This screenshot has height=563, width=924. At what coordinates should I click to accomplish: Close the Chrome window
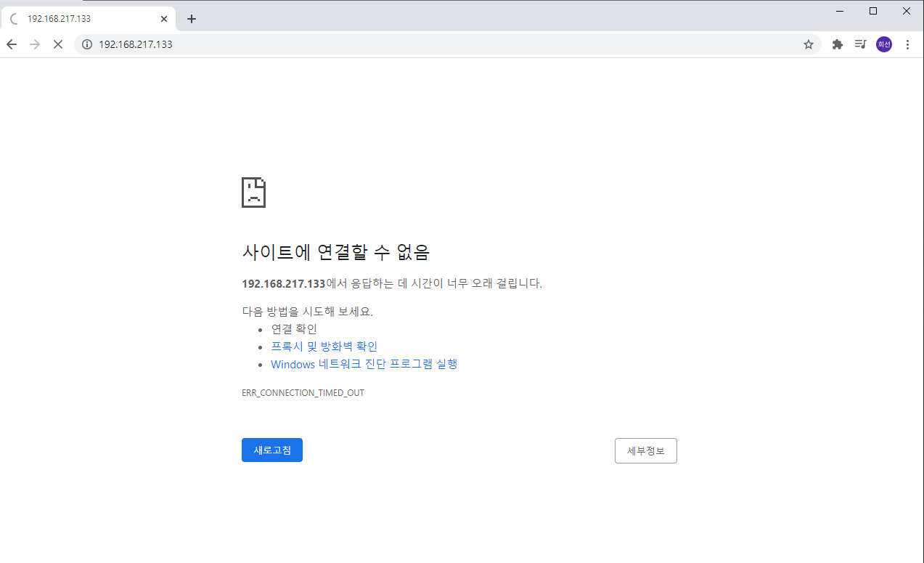pyautogui.click(x=907, y=10)
